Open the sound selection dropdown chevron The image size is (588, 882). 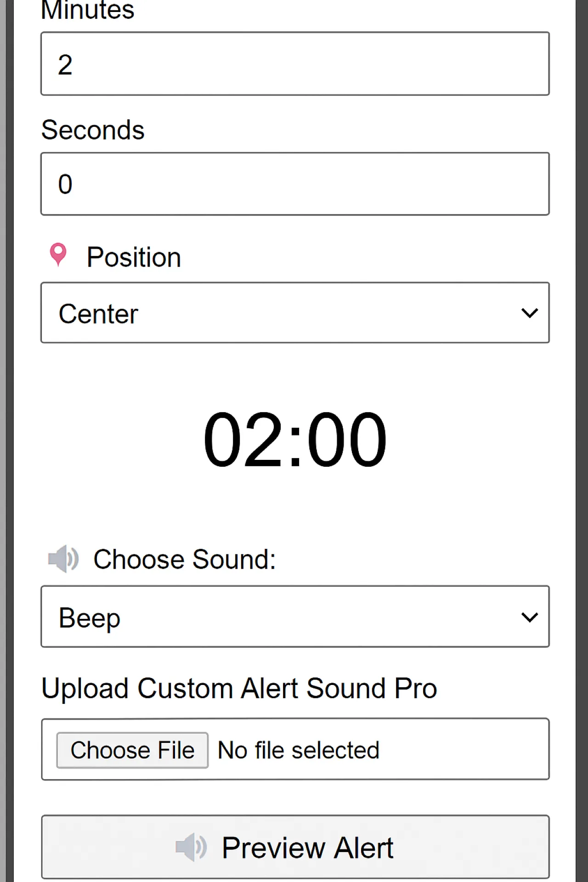click(530, 616)
